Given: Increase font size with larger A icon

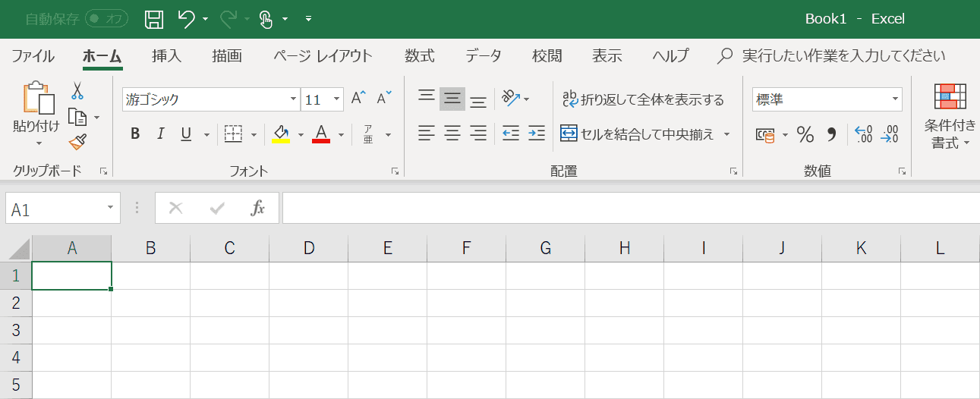Looking at the screenshot, I should click(359, 98).
